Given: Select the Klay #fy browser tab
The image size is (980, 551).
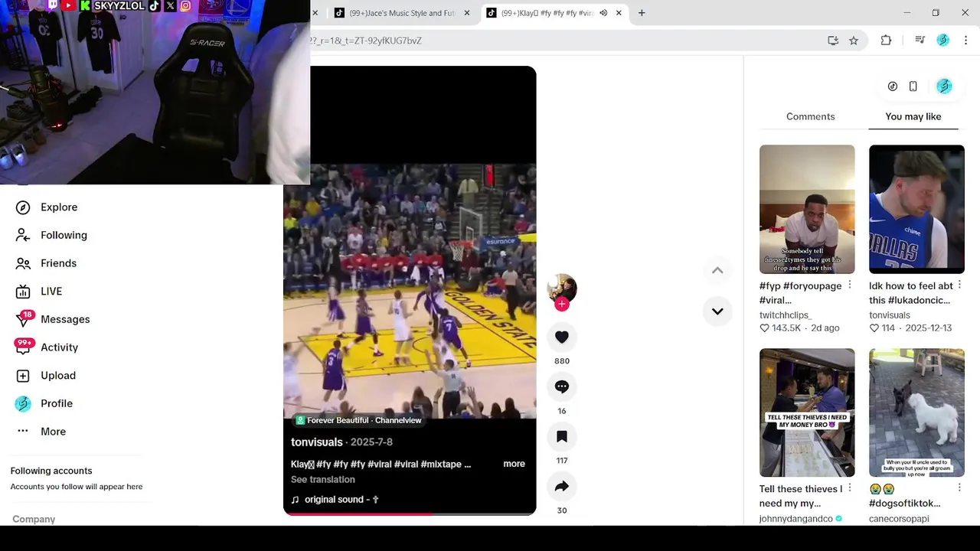Looking at the screenshot, I should point(548,13).
